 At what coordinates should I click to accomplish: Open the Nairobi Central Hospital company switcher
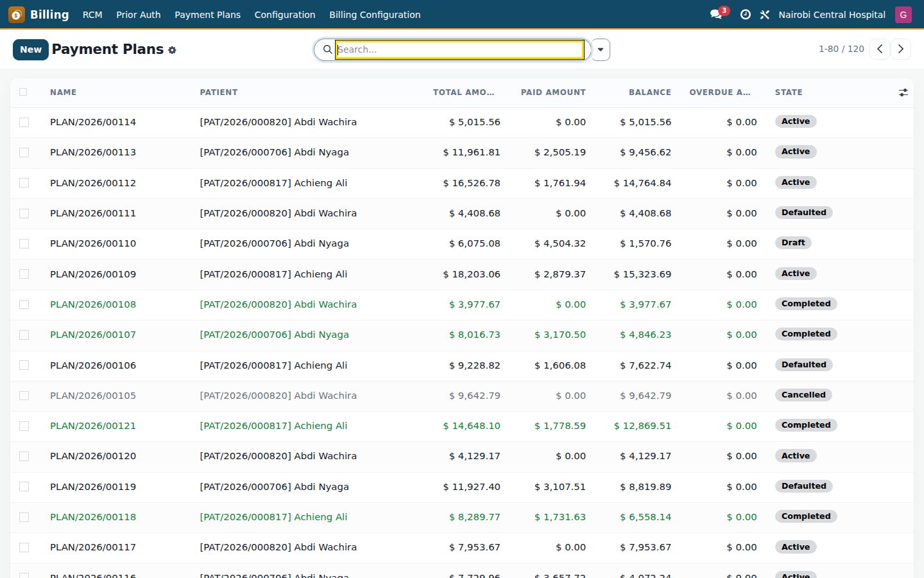[832, 14]
